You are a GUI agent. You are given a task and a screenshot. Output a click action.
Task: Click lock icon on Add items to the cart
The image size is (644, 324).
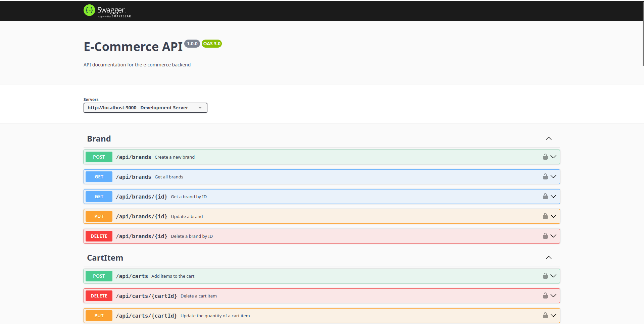point(545,276)
